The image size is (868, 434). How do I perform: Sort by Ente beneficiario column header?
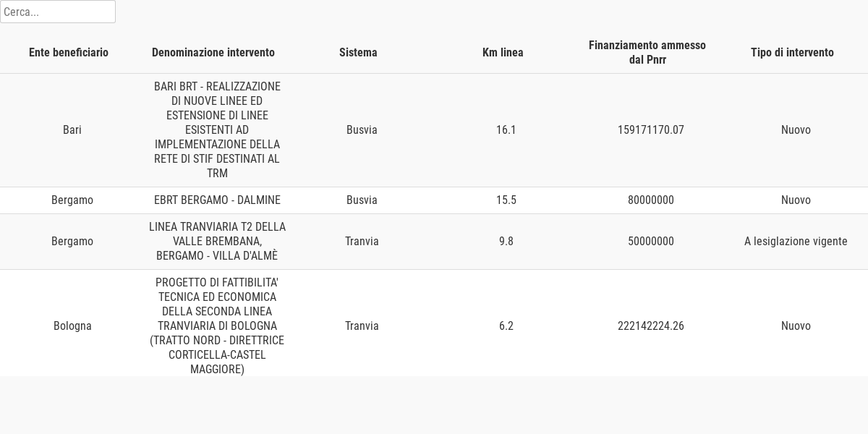(x=69, y=52)
